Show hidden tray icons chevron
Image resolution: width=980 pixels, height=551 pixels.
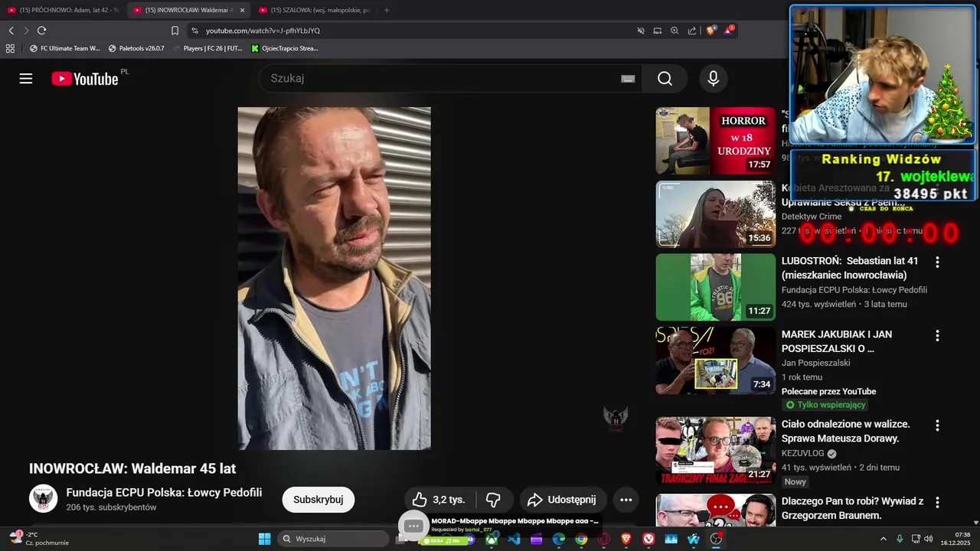click(x=884, y=539)
